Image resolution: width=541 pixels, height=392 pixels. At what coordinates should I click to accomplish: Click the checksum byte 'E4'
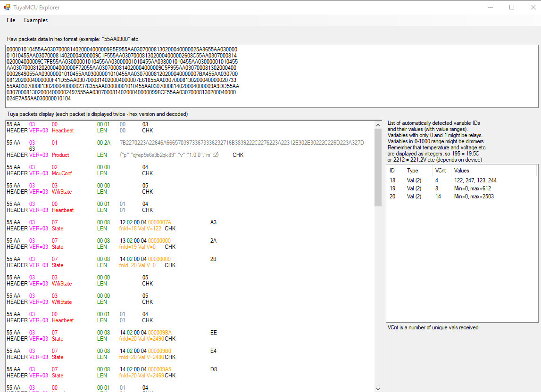point(213,351)
